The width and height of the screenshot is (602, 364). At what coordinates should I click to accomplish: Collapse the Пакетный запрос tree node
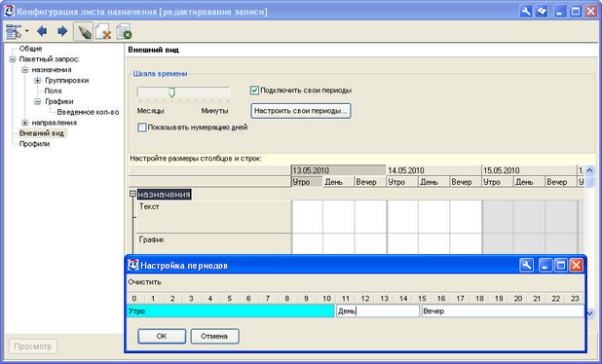[13, 59]
